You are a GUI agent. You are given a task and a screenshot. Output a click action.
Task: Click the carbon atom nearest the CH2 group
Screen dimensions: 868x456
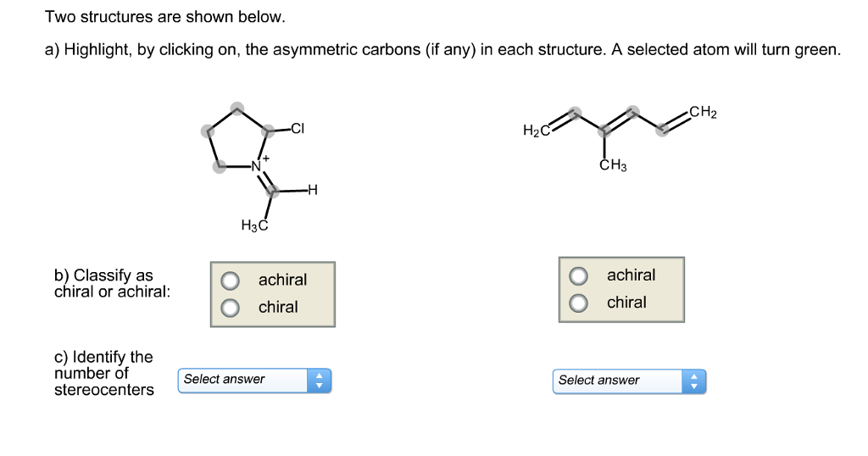point(662,130)
